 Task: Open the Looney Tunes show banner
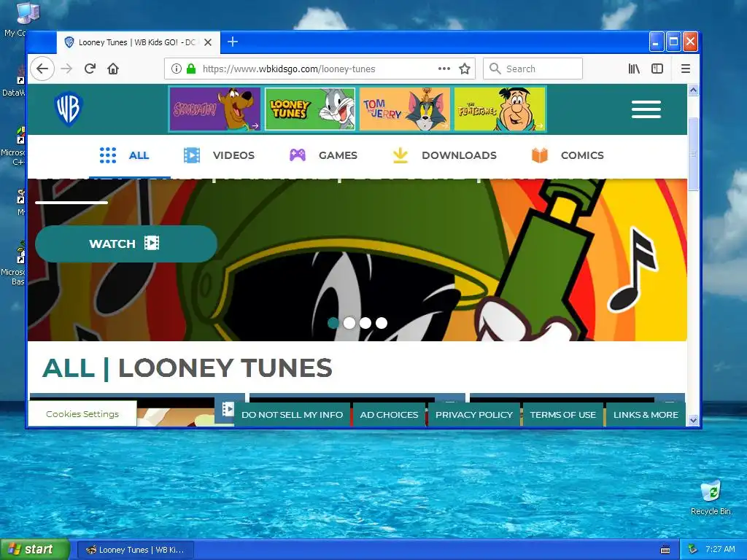click(310, 109)
